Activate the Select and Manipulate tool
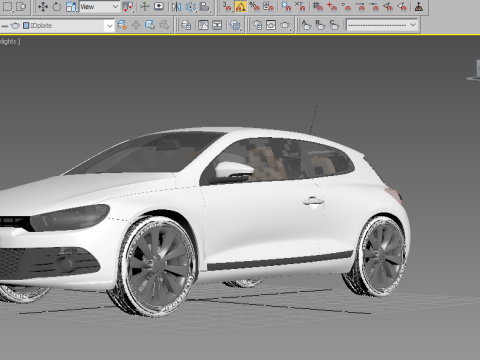Viewport: 480px width, 360px height. [x=144, y=6]
